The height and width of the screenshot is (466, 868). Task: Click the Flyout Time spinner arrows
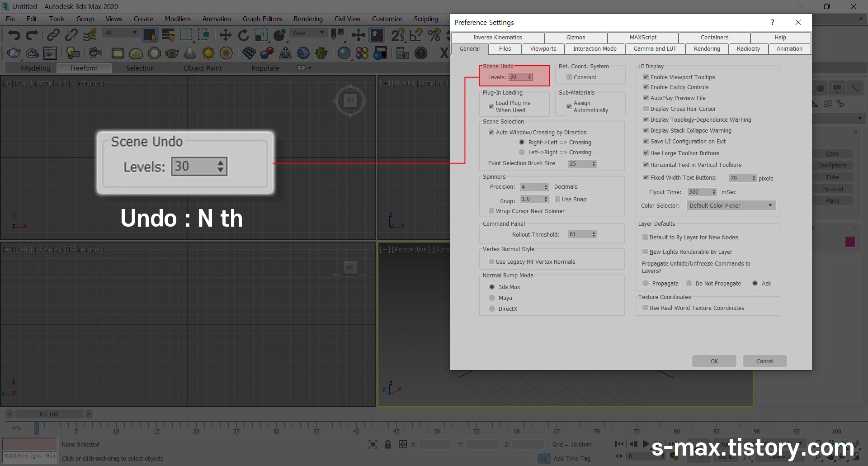click(714, 192)
